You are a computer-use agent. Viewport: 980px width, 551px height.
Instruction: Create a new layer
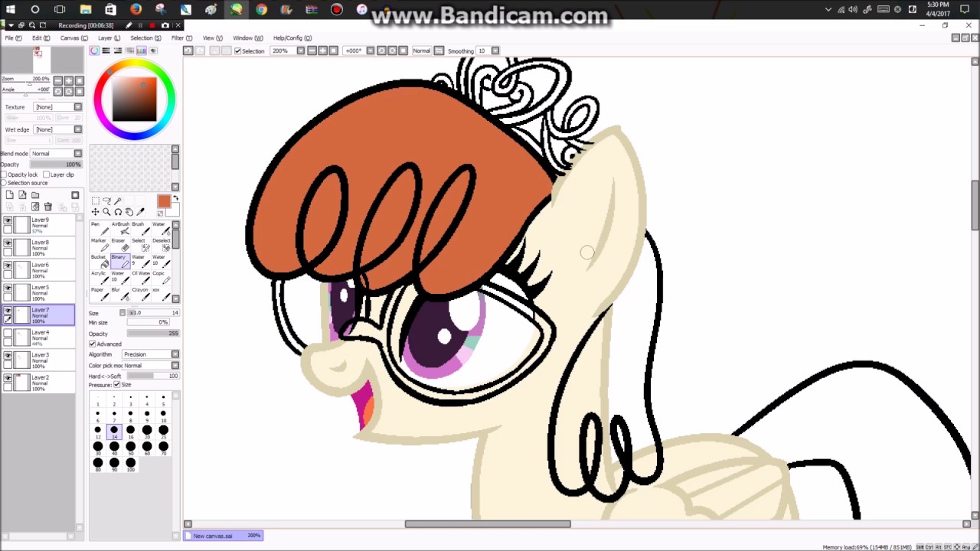click(9, 195)
